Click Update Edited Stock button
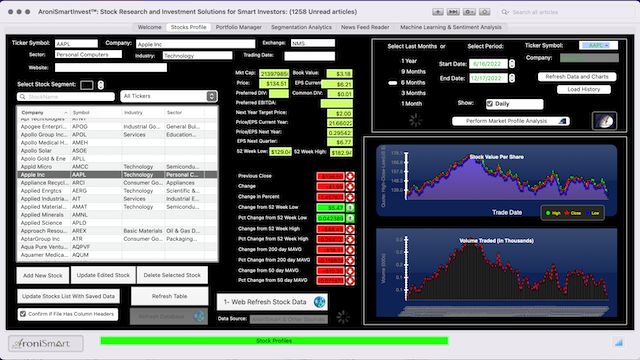This screenshot has width=640, height=360. [x=103, y=275]
